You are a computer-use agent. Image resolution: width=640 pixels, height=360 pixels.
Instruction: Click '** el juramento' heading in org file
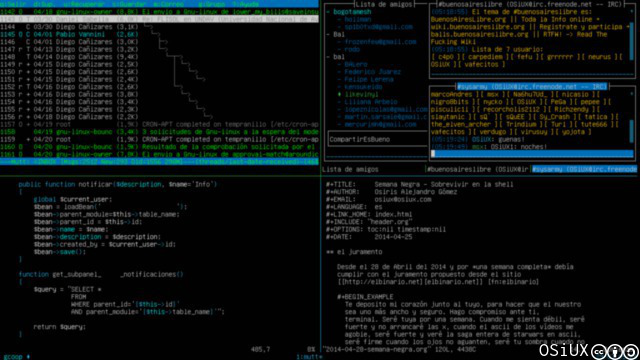354,252
